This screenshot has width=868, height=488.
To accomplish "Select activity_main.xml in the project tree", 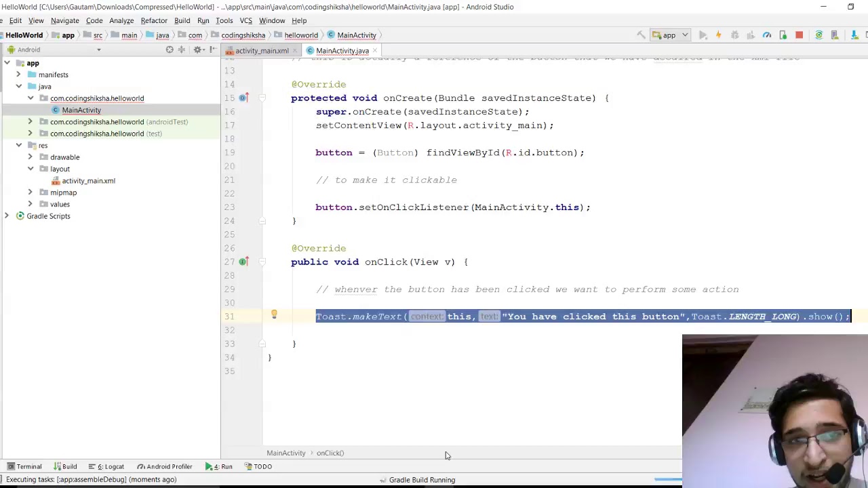I will [x=88, y=181].
